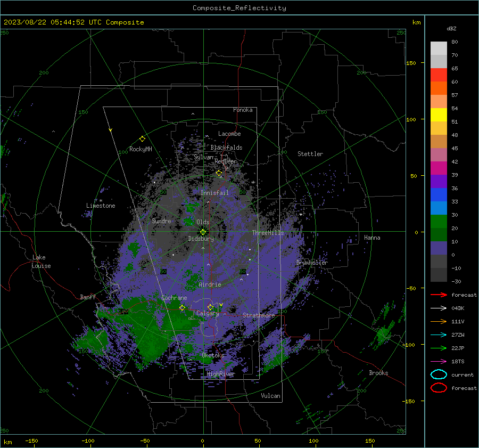Click the RedDeer city label
The image size is (479, 448).
(226, 161)
